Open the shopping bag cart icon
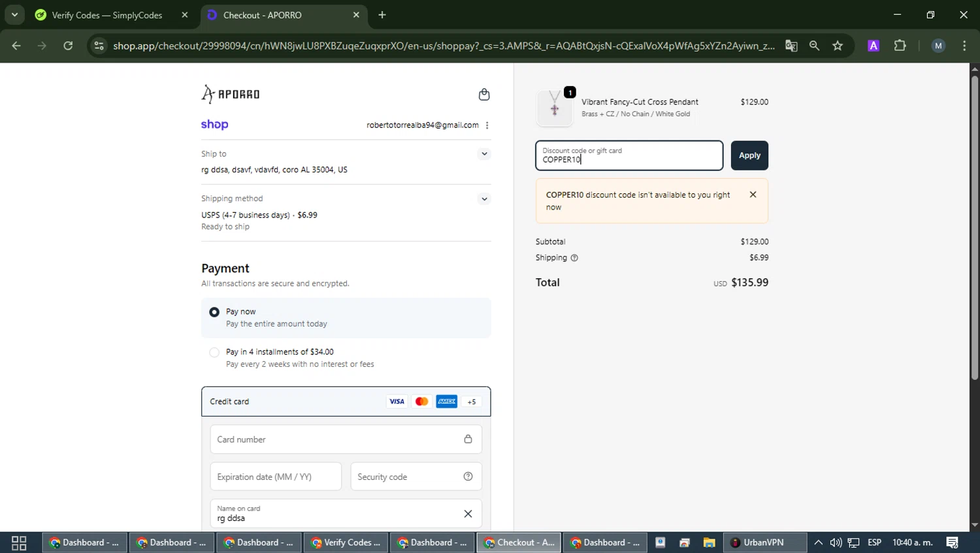Screen dimensions: 980x553 point(484,95)
